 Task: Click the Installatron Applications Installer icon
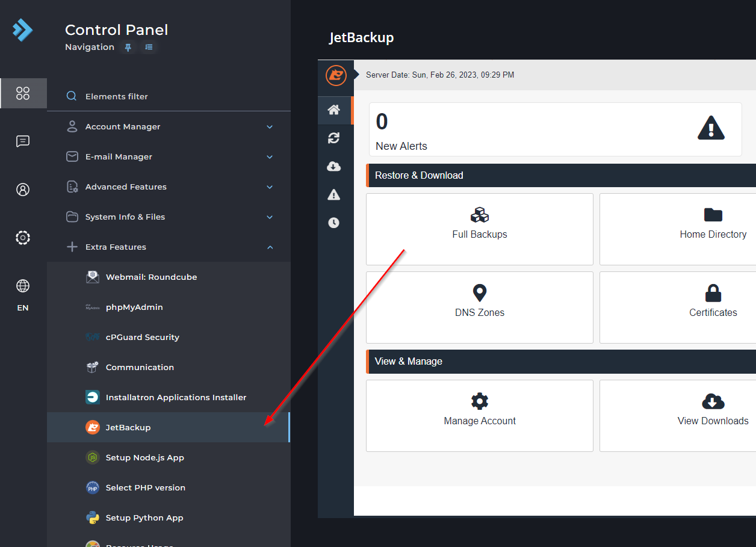pyautogui.click(x=93, y=397)
